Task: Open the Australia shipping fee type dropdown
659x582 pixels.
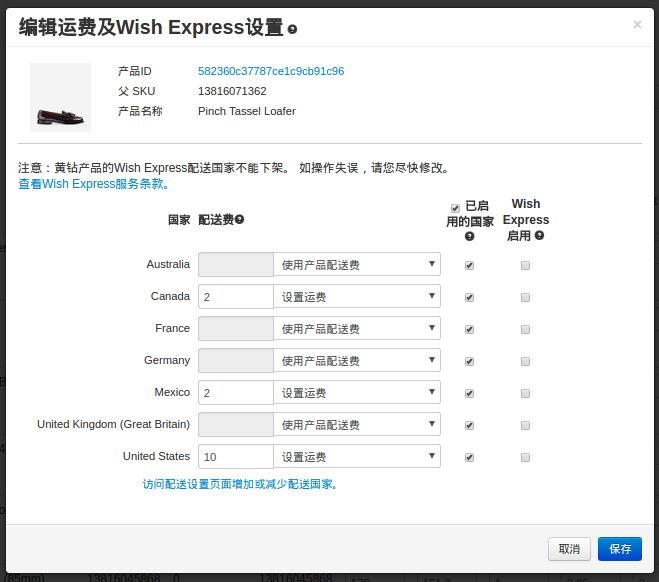Action: click(357, 264)
